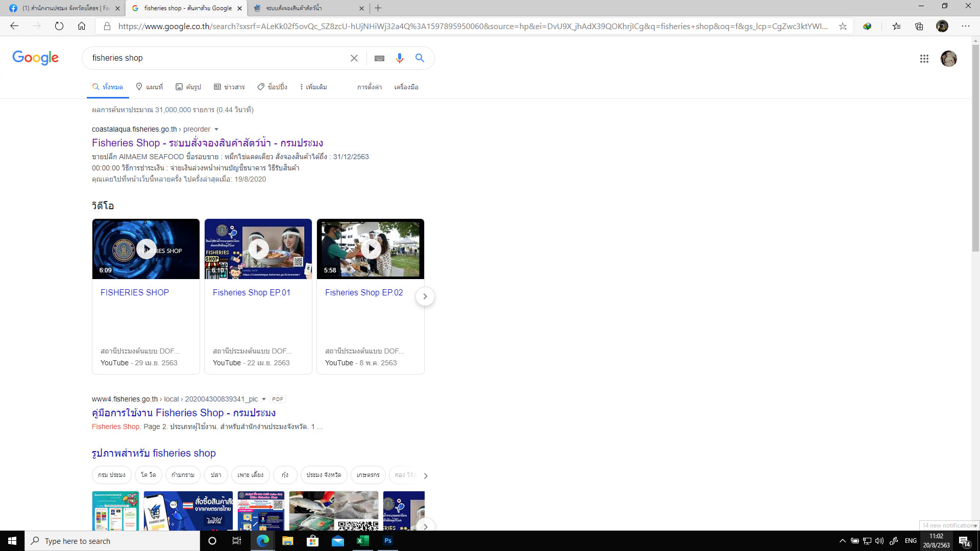Viewport: 980px width, 551px height.
Task: Select ข่าวสาร news tab
Action: click(229, 87)
